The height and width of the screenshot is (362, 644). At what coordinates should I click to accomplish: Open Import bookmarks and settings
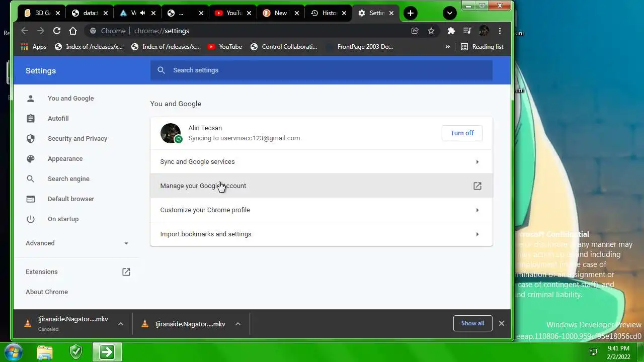321,234
